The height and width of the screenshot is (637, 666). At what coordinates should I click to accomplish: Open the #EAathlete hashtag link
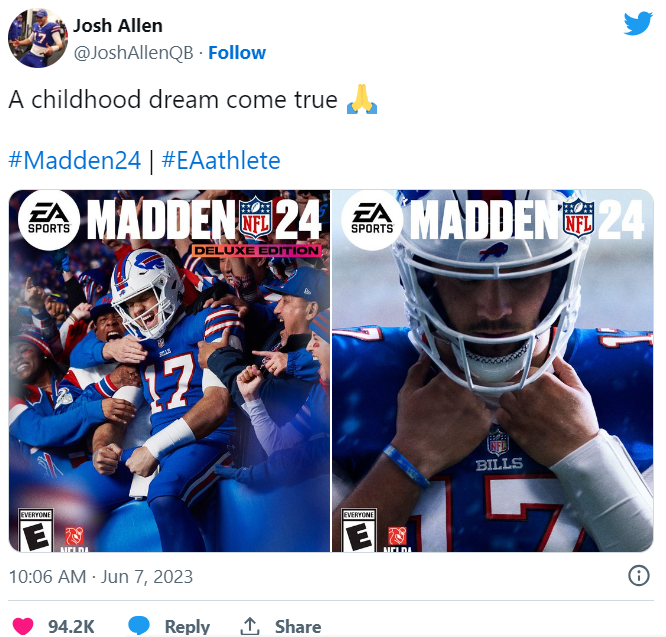coord(220,160)
